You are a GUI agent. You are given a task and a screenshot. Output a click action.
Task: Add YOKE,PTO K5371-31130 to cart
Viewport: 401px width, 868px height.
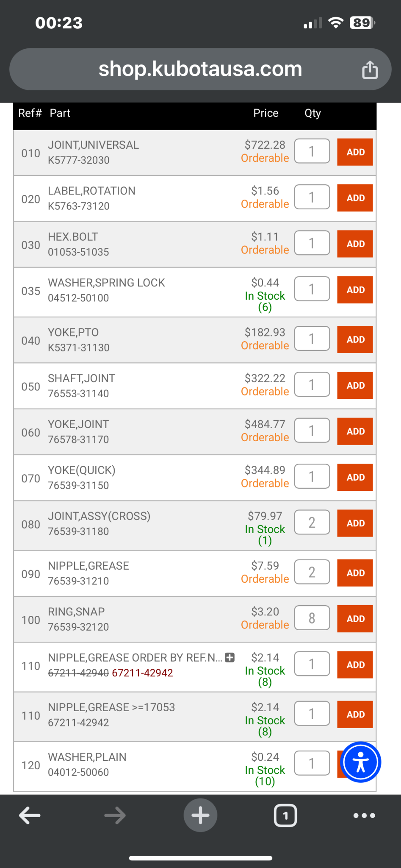pos(355,339)
